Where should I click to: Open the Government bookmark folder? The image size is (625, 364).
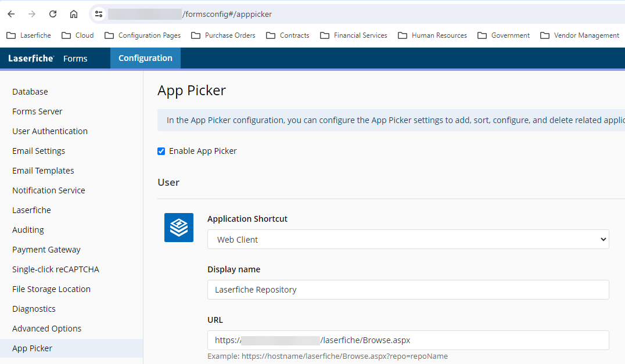(504, 35)
